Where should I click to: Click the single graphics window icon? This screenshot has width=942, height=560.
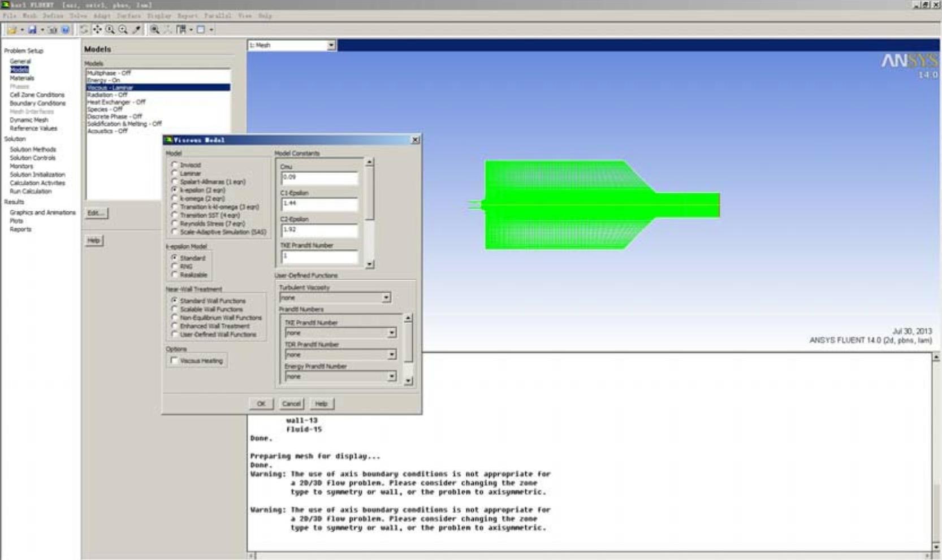click(201, 29)
